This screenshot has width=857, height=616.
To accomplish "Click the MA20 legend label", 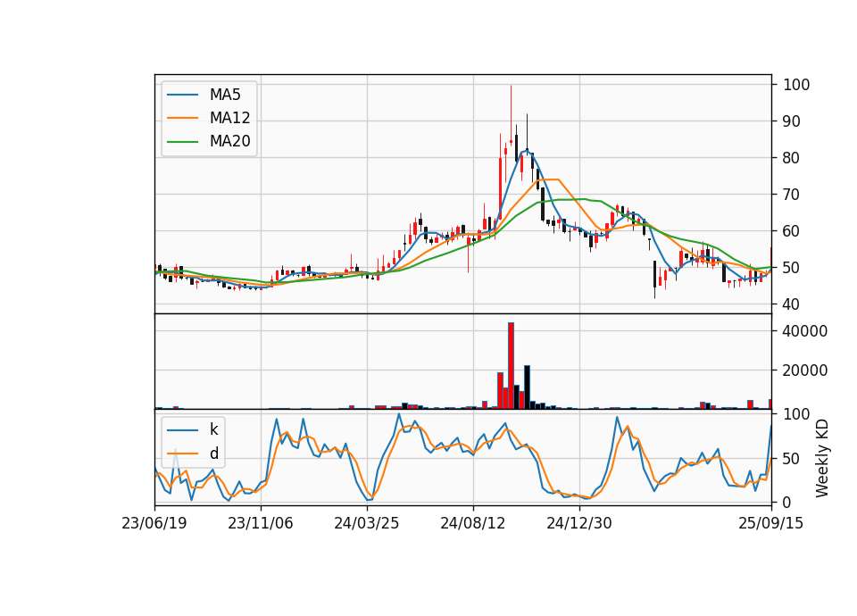I will (229, 141).
